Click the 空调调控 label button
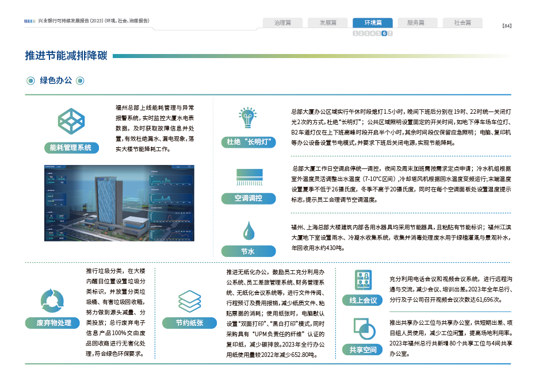Image resolution: width=539 pixels, height=392 pixels. click(x=248, y=198)
